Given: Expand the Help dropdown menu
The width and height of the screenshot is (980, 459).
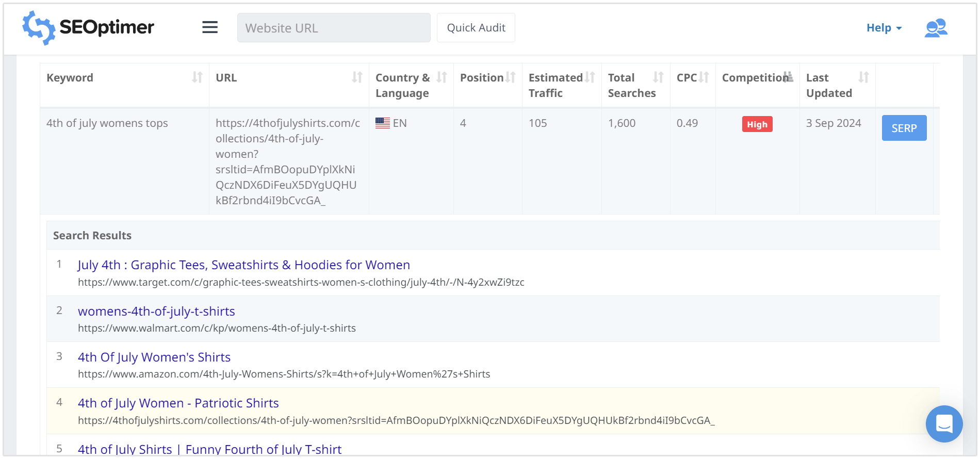Looking at the screenshot, I should [x=884, y=28].
